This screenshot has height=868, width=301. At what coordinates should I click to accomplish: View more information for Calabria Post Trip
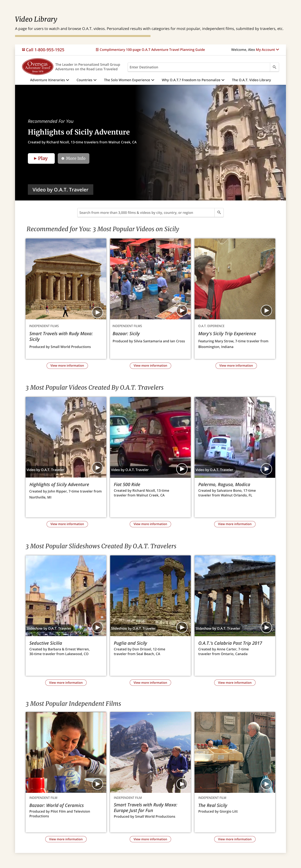click(235, 683)
